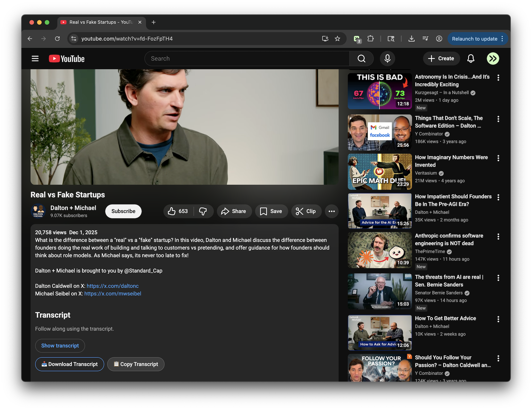Click the search magnifier button
The height and width of the screenshot is (410, 532).
coord(361,59)
